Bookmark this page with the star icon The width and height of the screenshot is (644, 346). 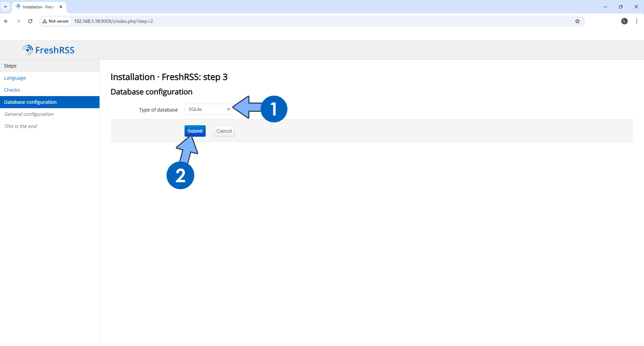click(577, 21)
